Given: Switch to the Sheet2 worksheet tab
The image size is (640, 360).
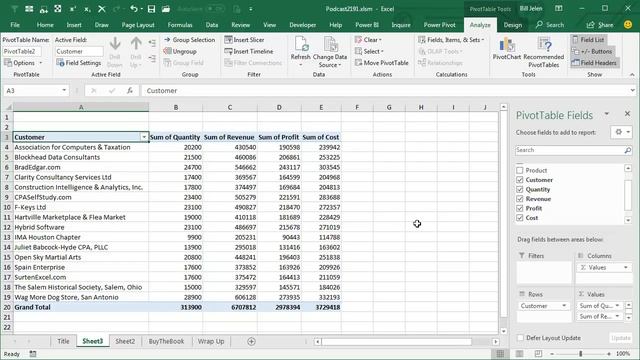Looking at the screenshot, I should [x=125, y=341].
